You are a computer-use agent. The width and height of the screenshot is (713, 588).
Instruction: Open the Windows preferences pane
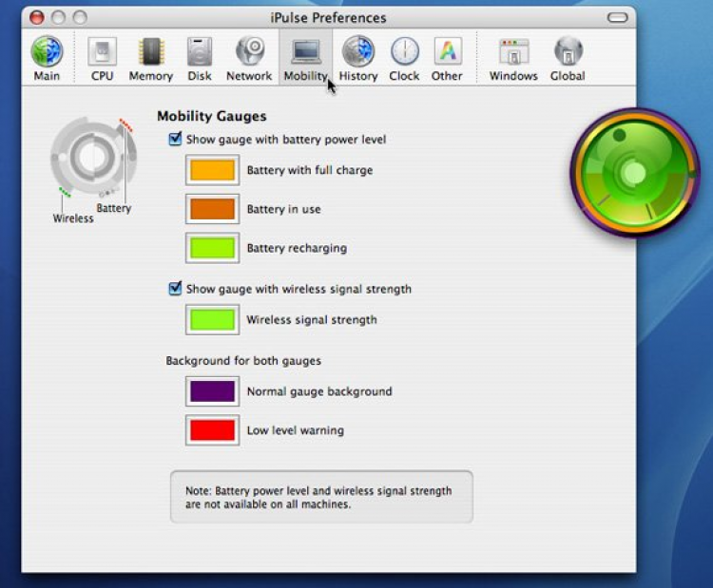[x=513, y=58]
